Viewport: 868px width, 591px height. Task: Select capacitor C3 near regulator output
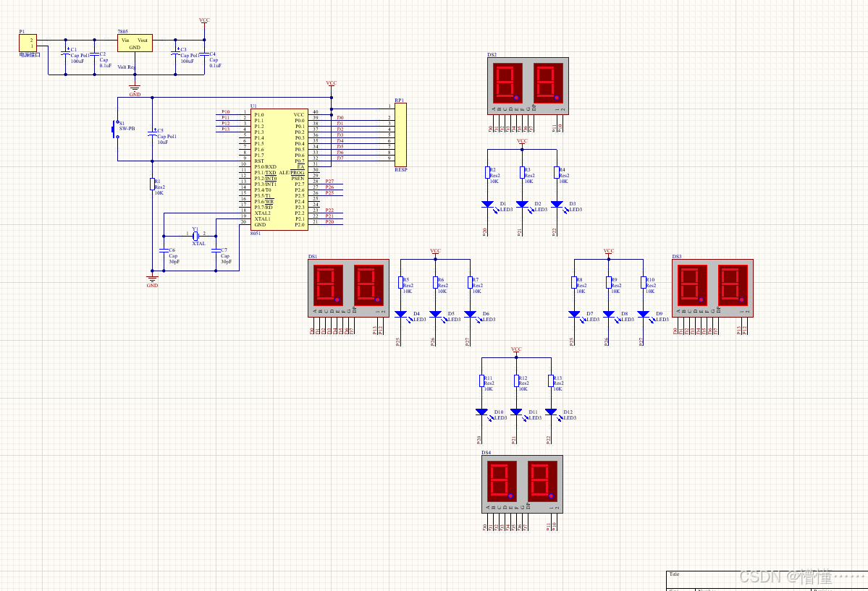click(x=175, y=54)
